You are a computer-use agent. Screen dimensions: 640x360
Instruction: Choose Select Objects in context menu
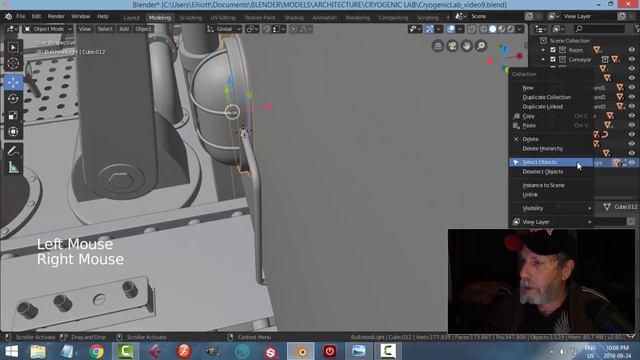(x=551, y=162)
